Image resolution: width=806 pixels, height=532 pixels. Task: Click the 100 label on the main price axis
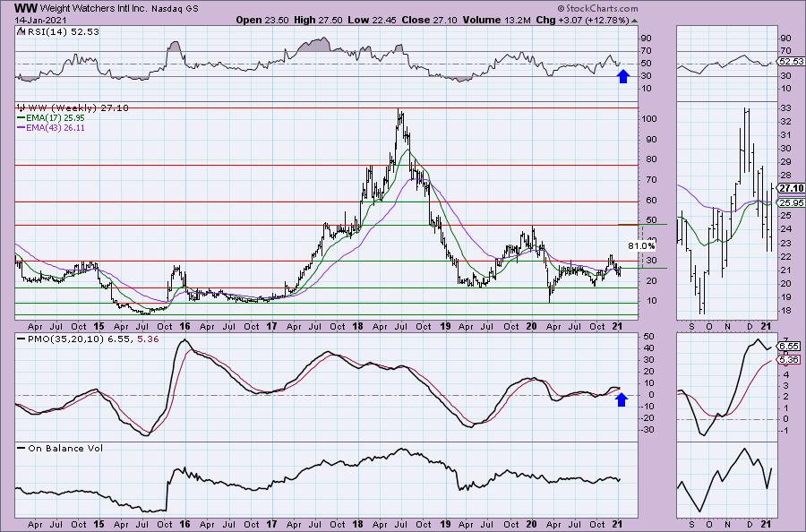650,119
